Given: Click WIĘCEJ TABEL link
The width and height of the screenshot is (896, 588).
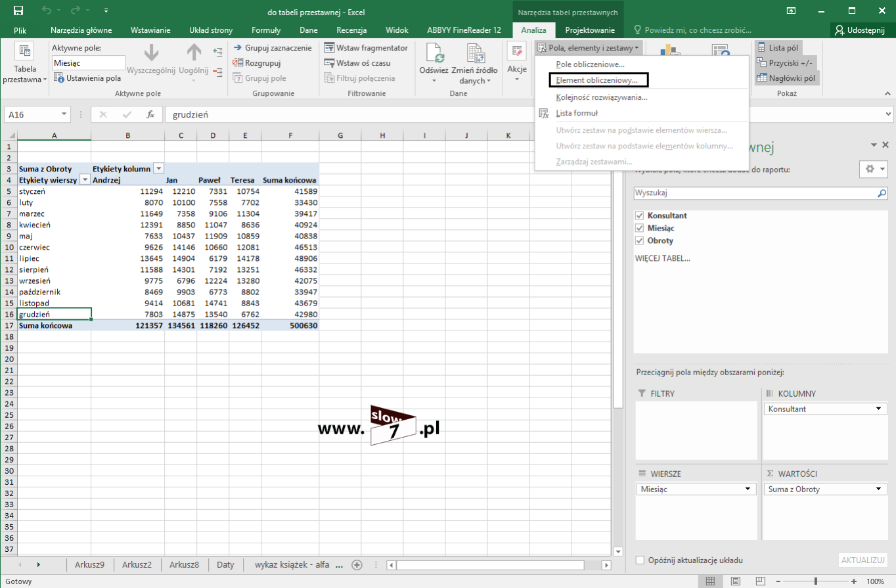Looking at the screenshot, I should point(662,258).
